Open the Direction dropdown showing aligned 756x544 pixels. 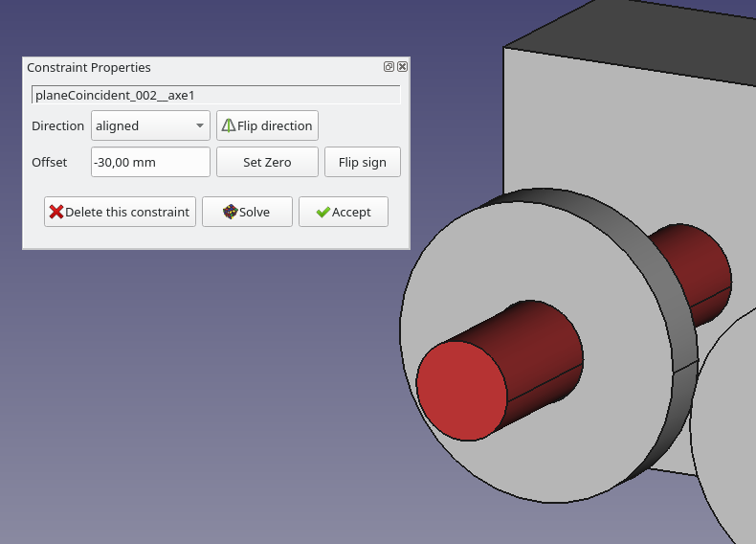pyautogui.click(x=150, y=125)
